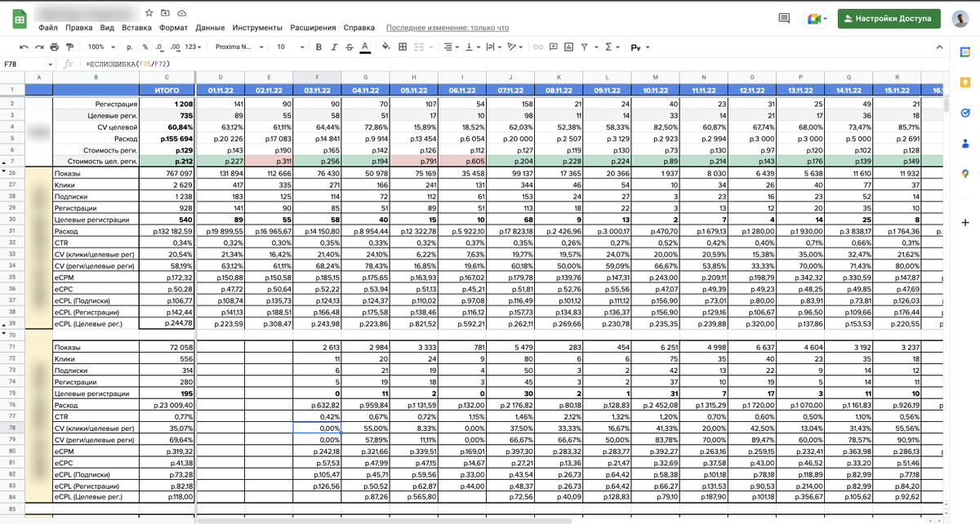Viewport: 980px width, 524px height.
Task: Open Google Tasks side panel
Action: tap(964, 113)
